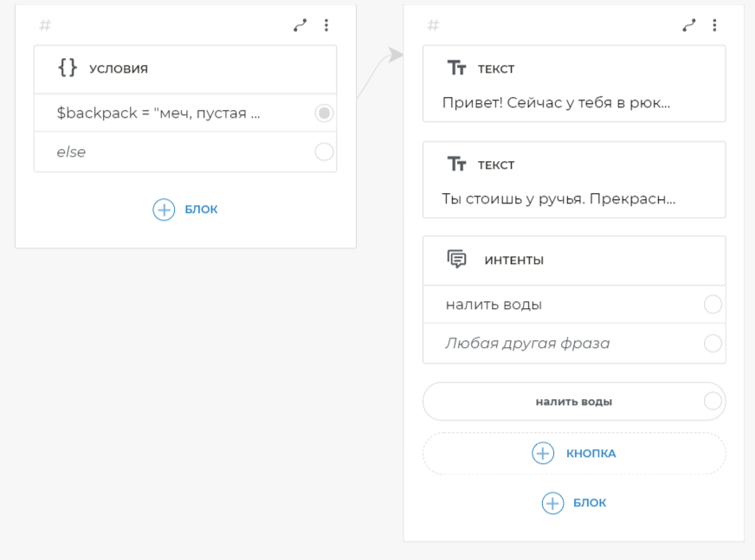Viewport: 755px width, 560px height.
Task: Click the text icon of the Привет block
Action: click(x=456, y=68)
